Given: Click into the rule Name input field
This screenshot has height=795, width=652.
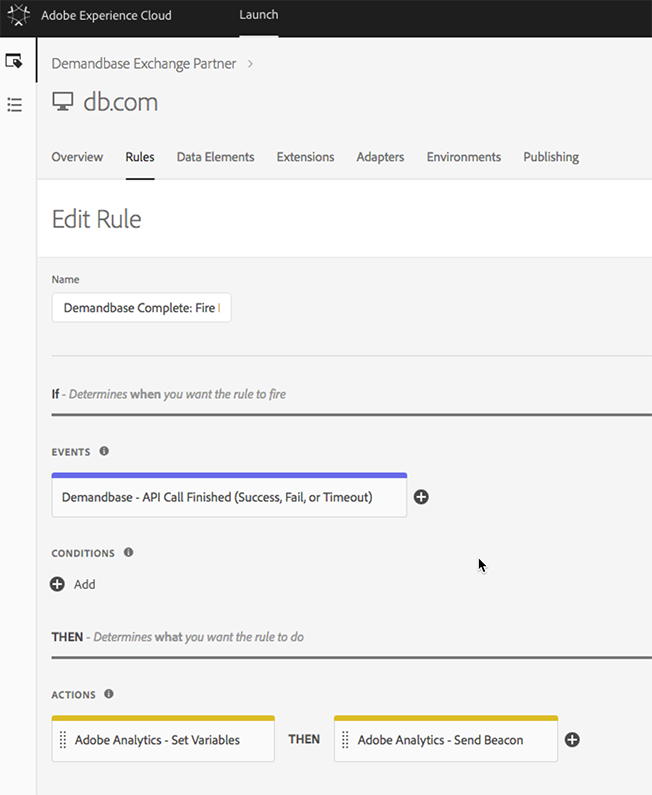Looking at the screenshot, I should click(x=141, y=307).
